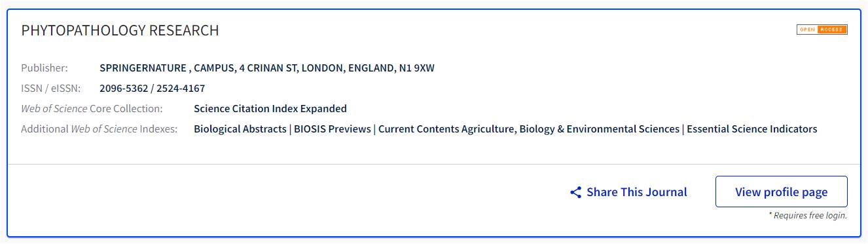This screenshot has width=868, height=244.
Task: Click the Publisher field label
Action: tap(45, 68)
